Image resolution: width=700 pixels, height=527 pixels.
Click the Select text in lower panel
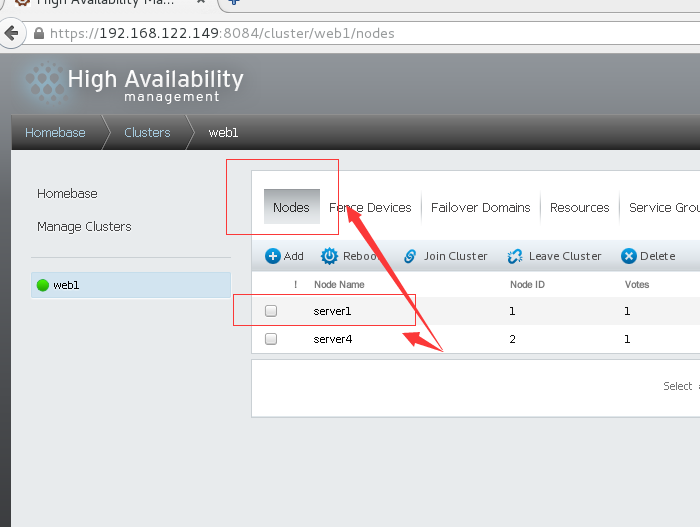[678, 386]
